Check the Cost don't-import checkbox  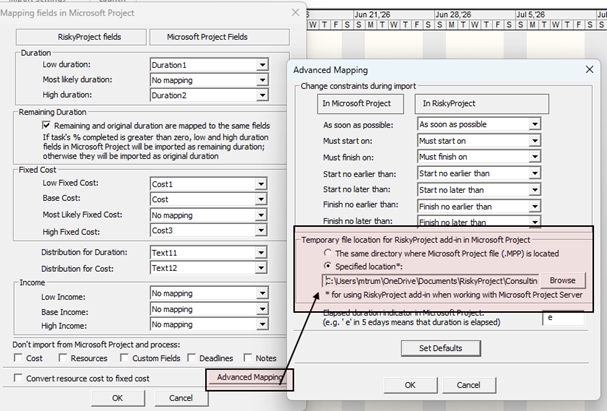pos(18,358)
